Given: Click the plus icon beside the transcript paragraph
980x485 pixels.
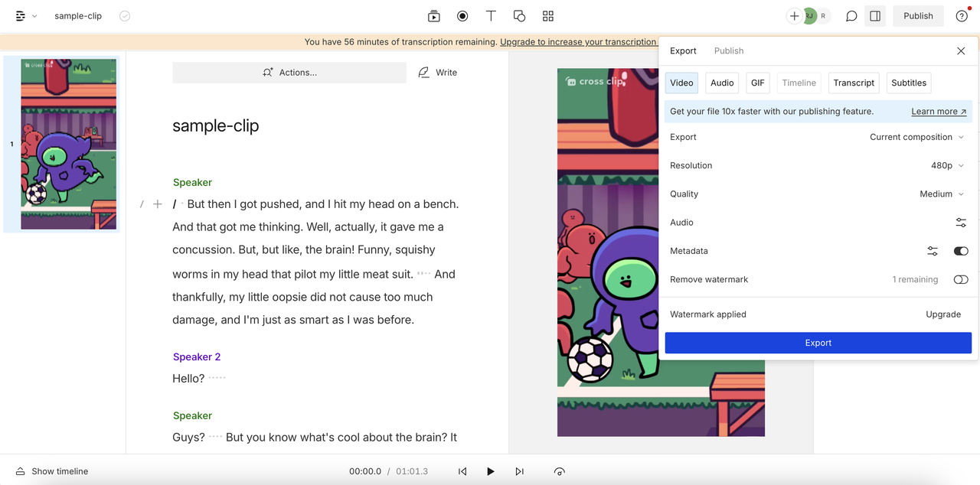Looking at the screenshot, I should pos(158,204).
